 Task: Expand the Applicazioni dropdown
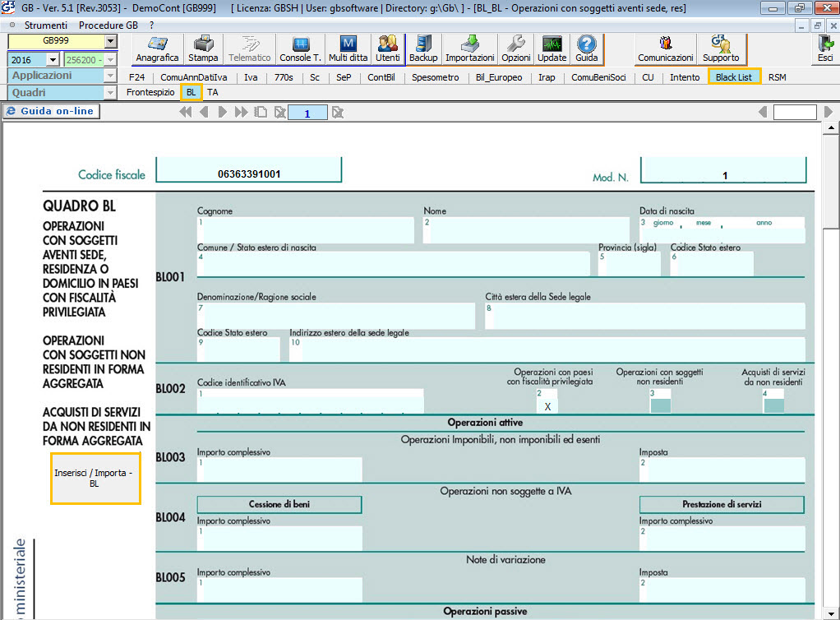(x=110, y=76)
